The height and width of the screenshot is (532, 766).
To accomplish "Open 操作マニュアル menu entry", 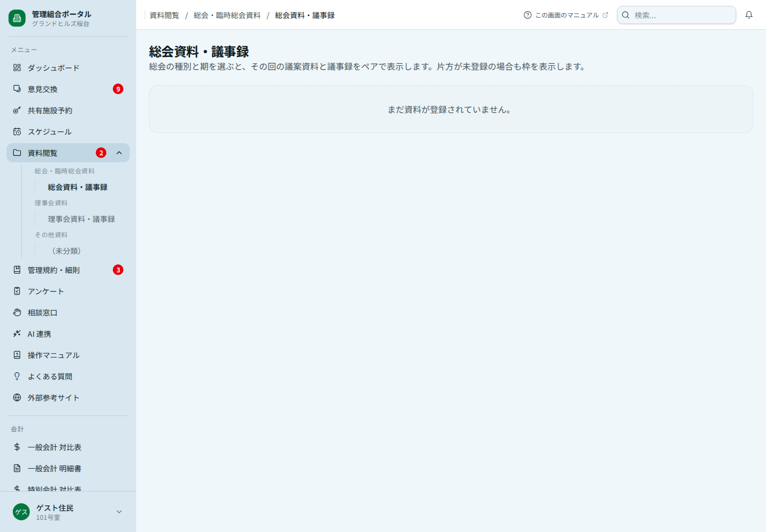I will click(x=68, y=355).
